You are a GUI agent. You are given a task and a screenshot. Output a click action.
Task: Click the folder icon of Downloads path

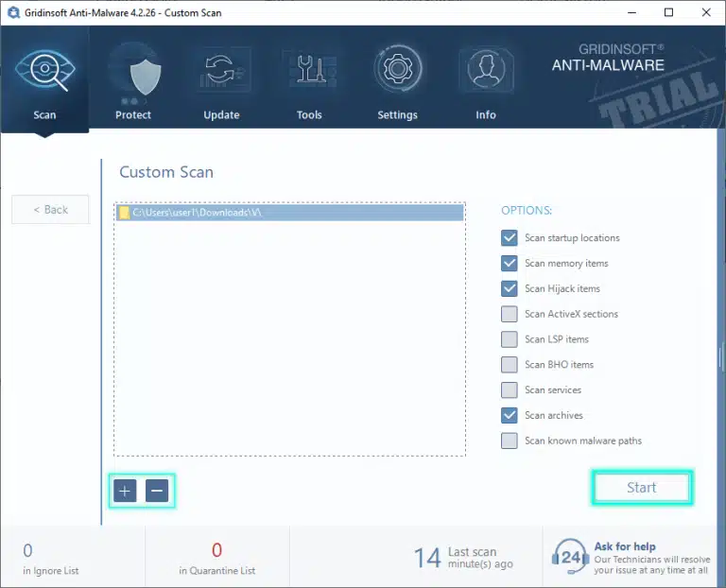124,213
